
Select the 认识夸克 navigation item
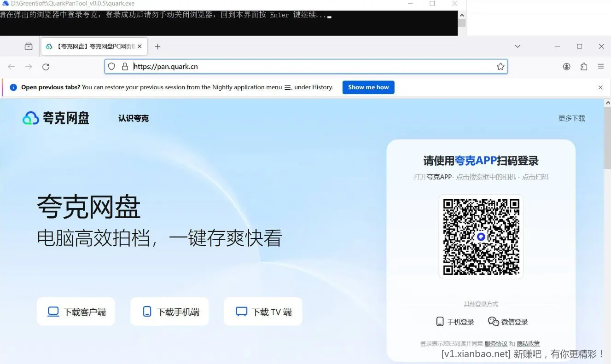(133, 118)
